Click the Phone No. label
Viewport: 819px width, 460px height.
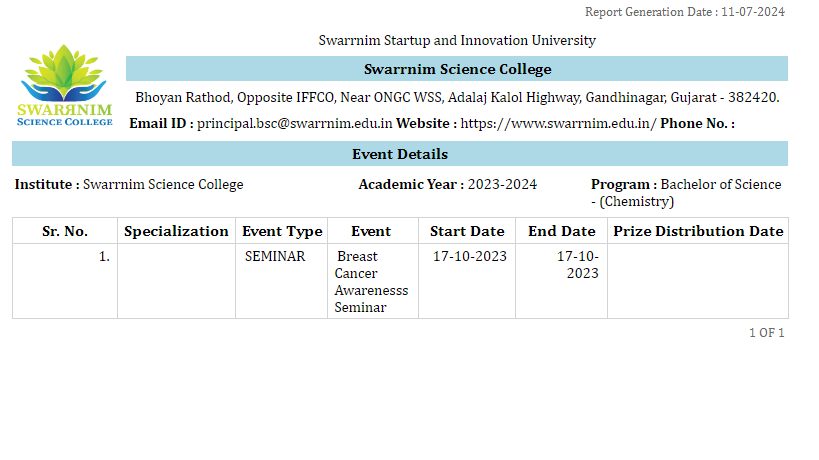point(697,124)
